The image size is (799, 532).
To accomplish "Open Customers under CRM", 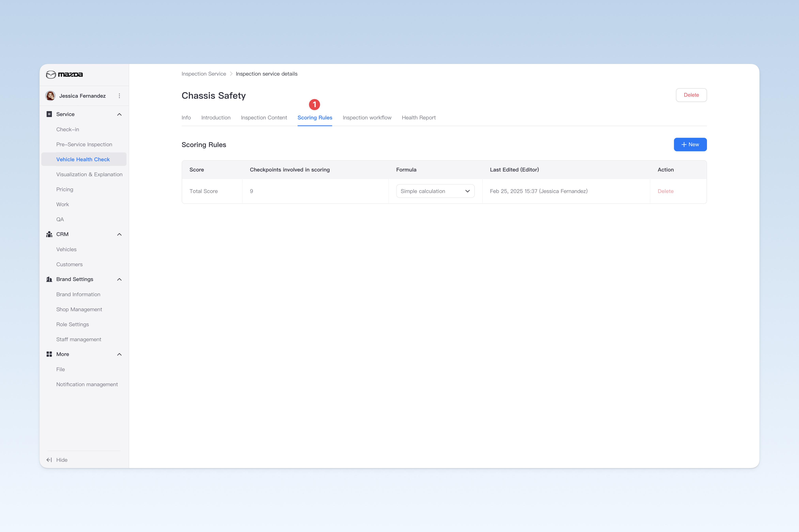I will click(69, 264).
